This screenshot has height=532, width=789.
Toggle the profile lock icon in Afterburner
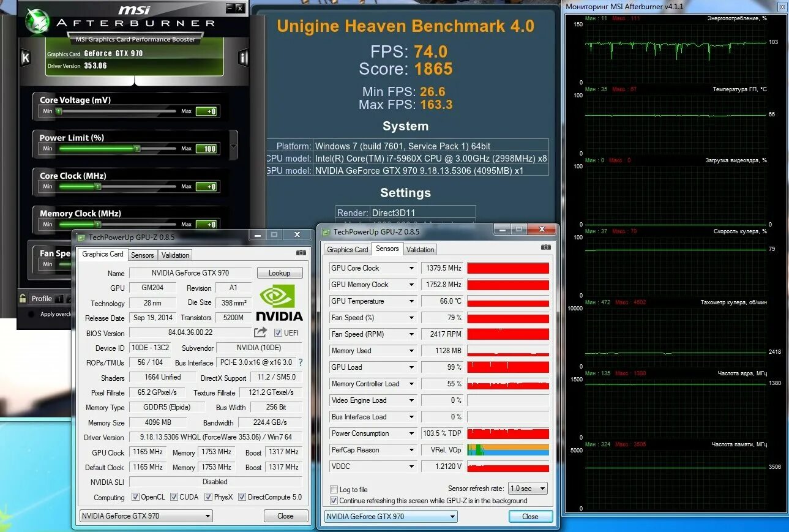[23, 298]
